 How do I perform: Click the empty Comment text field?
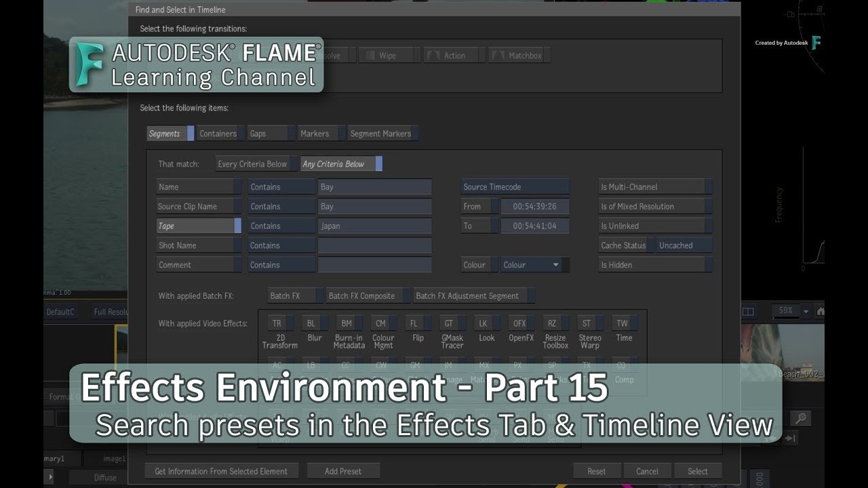pos(375,265)
